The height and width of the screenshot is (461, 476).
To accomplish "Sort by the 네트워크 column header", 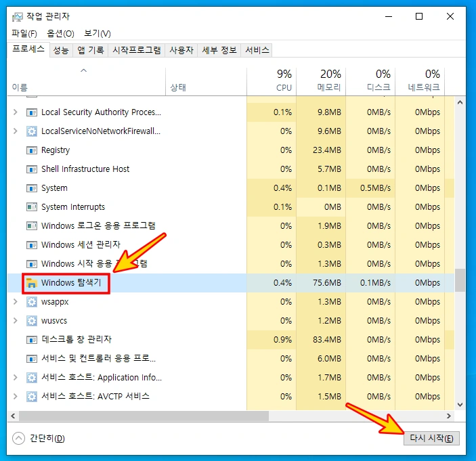I will pyautogui.click(x=420, y=81).
